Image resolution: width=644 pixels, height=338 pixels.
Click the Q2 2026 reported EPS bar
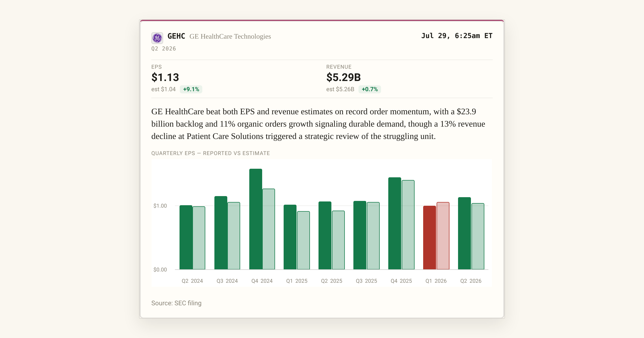click(464, 233)
